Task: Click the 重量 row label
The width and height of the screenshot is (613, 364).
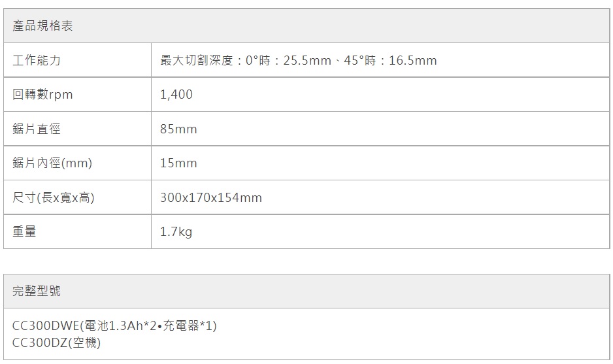Action: click(x=25, y=231)
